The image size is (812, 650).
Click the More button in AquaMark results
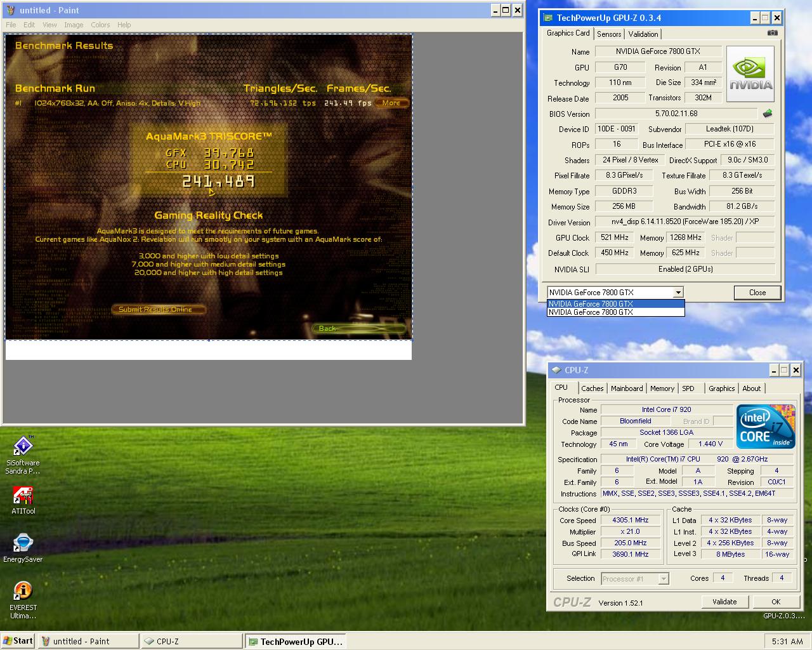391,103
